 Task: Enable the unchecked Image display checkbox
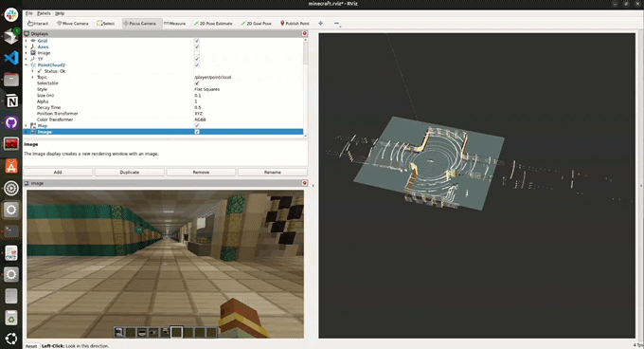pyautogui.click(x=197, y=52)
